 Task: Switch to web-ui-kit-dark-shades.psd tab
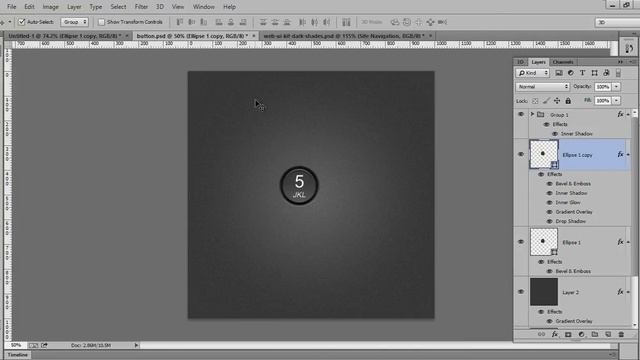[347, 36]
